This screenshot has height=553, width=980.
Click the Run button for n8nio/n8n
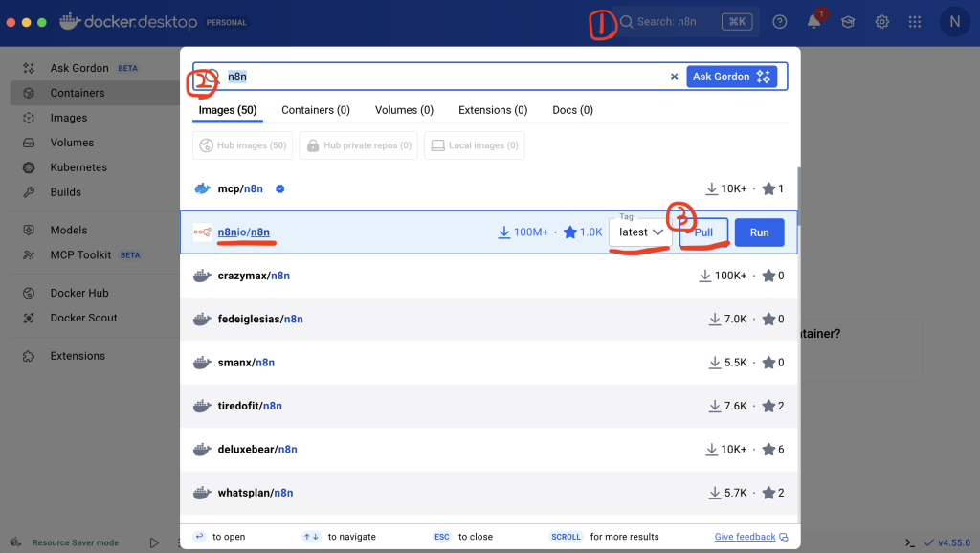759,232
